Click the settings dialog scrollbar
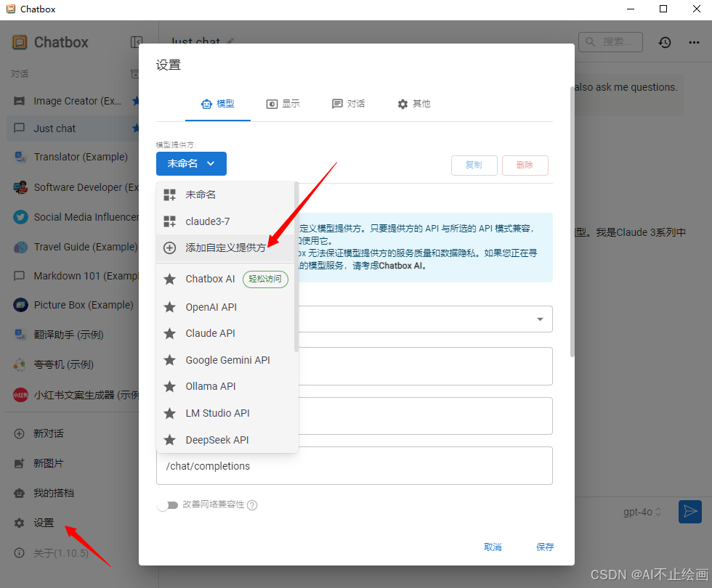 click(573, 221)
